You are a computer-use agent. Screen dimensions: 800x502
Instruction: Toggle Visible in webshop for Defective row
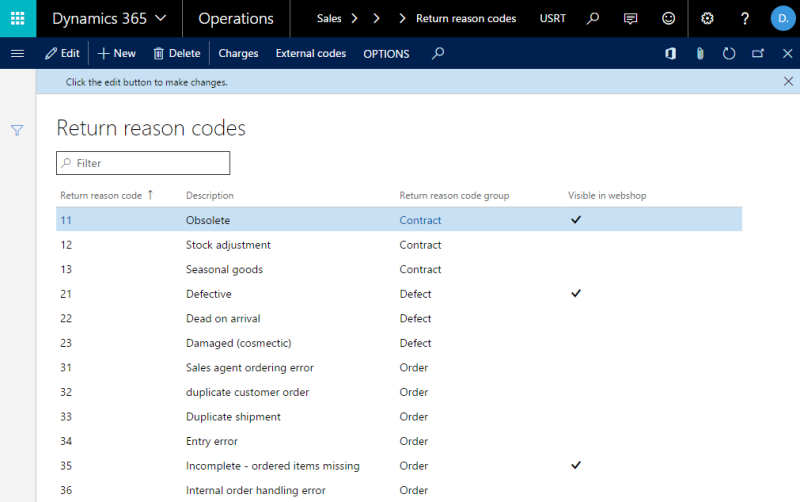(x=576, y=293)
